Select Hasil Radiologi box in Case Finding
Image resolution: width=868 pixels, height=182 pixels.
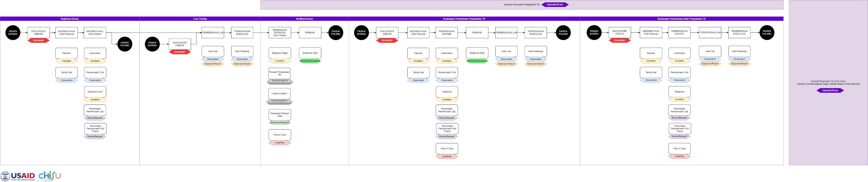[242, 51]
